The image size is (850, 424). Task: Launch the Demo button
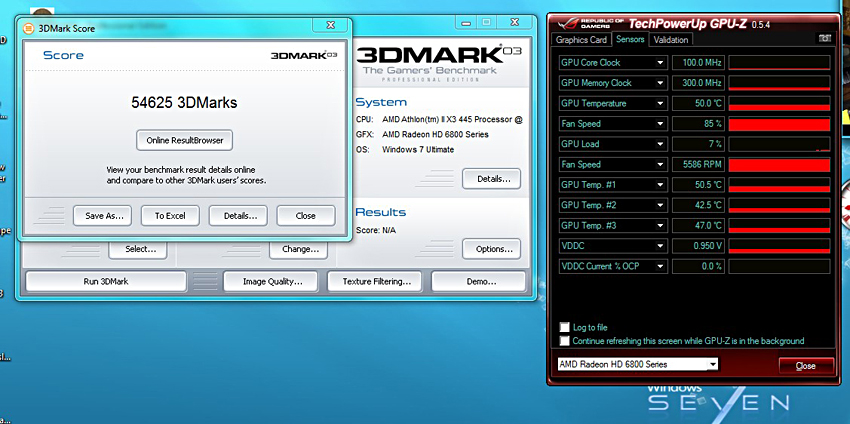pyautogui.click(x=478, y=281)
